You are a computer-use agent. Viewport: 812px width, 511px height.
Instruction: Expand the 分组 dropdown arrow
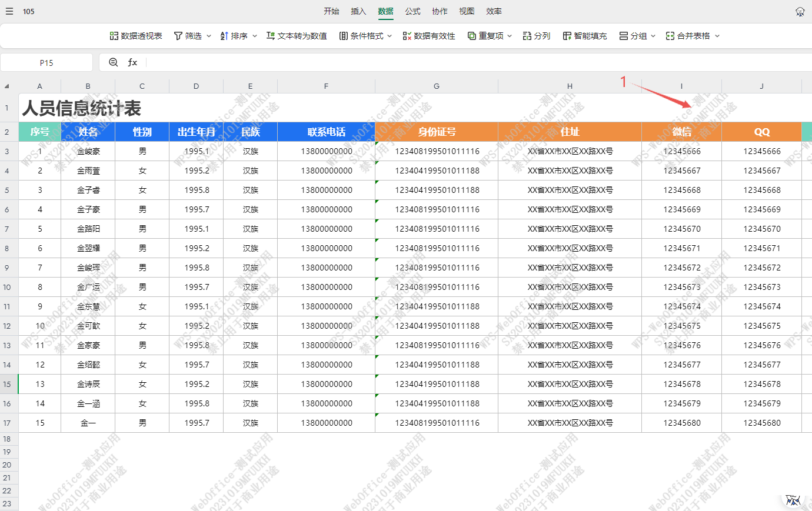(x=653, y=36)
